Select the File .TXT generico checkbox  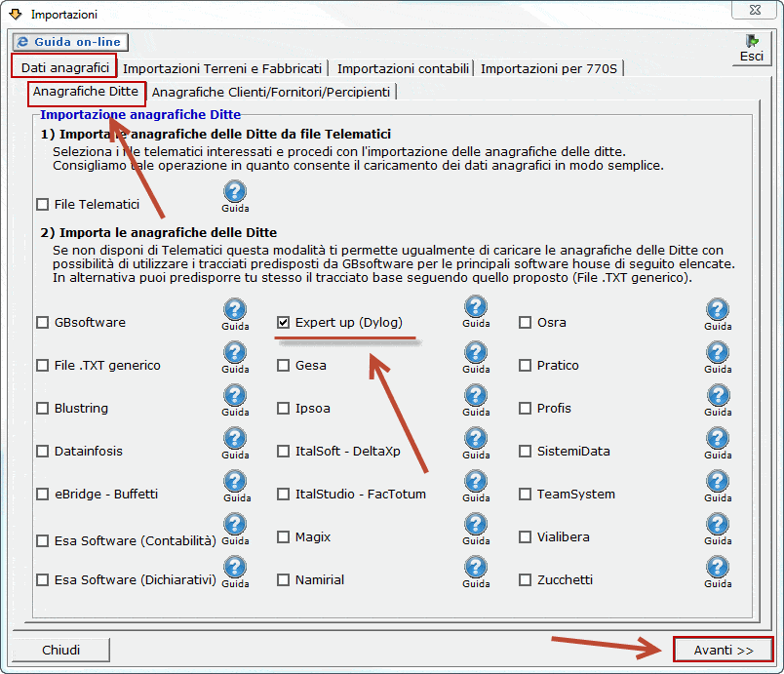pyautogui.click(x=43, y=366)
